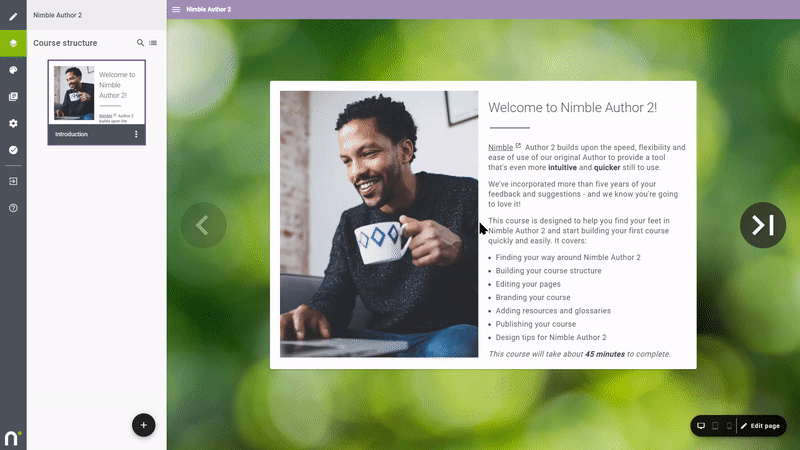
Task: Switch course structure to list view
Action: point(153,43)
